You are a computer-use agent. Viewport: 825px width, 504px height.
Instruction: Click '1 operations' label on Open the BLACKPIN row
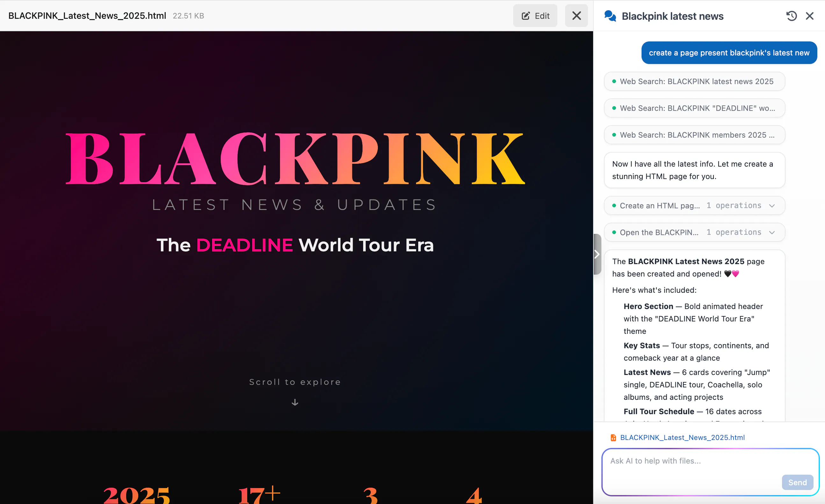pos(734,233)
